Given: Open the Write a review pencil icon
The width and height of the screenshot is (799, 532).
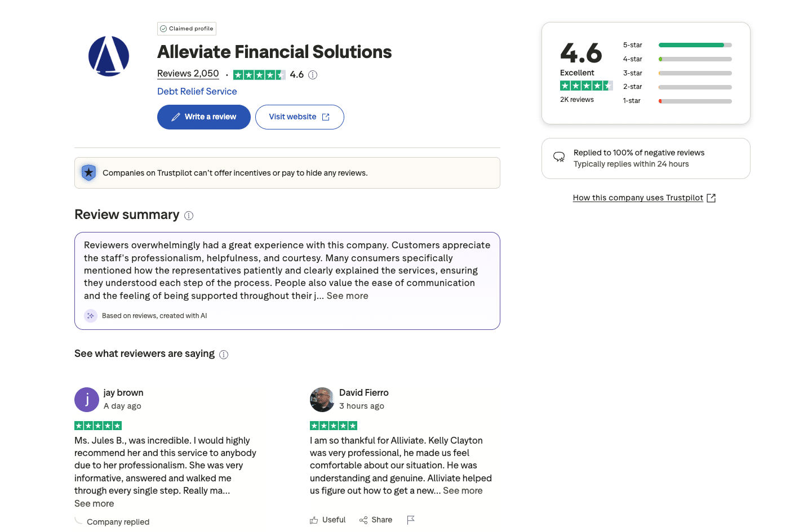Looking at the screenshot, I should coord(176,117).
